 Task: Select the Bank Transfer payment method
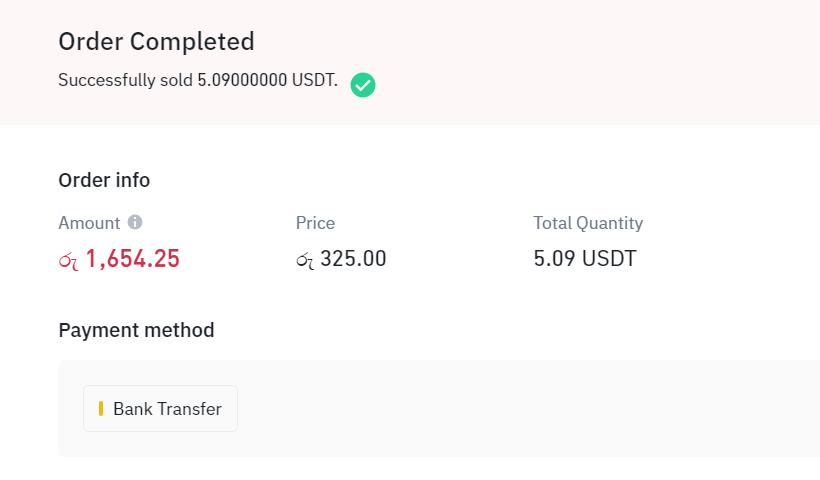point(161,408)
